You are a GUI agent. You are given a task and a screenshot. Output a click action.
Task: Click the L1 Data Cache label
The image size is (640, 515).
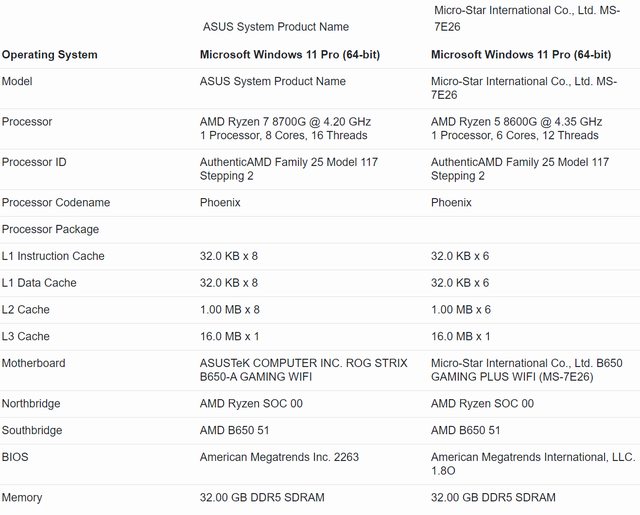(39, 283)
